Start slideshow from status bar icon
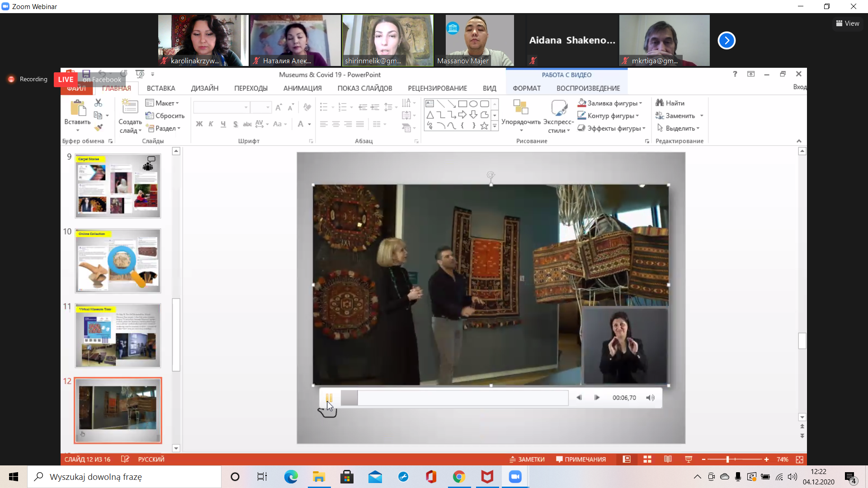Viewport: 868px width, 488px height. pos(689,459)
